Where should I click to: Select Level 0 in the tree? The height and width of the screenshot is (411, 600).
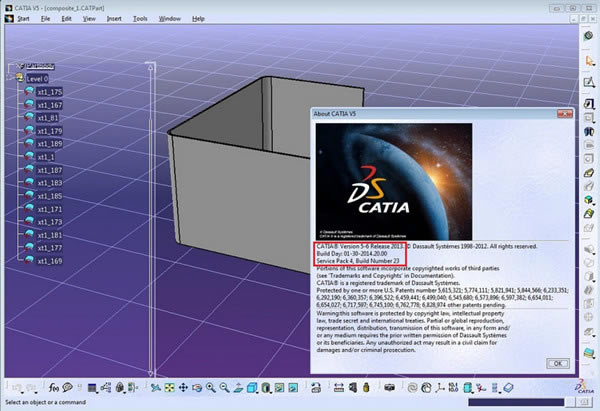37,79
